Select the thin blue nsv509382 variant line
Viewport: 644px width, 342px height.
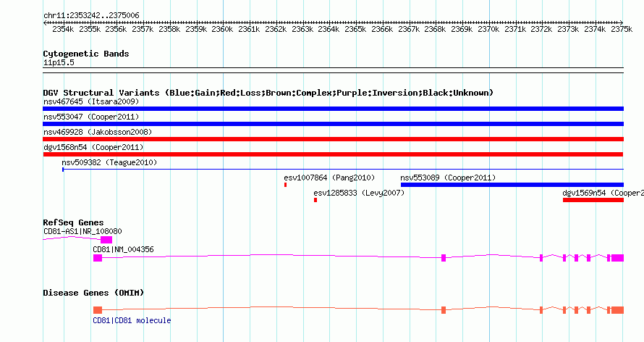click(x=343, y=170)
